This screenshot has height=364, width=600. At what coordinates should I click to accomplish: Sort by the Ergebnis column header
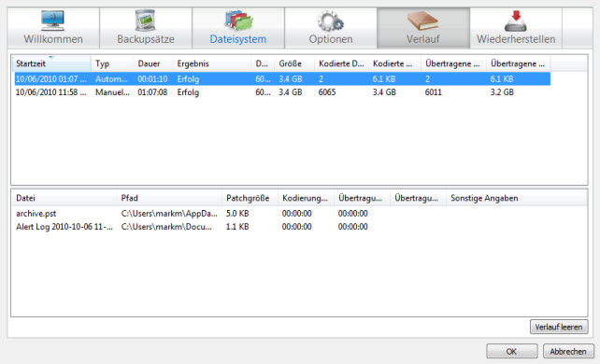pyautogui.click(x=212, y=63)
